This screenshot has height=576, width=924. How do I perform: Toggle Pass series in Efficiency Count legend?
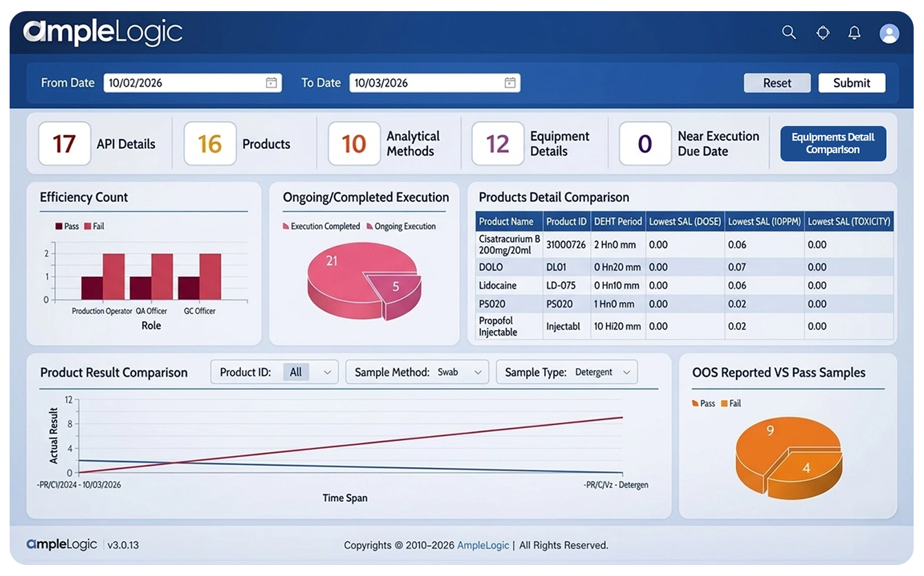(67, 226)
